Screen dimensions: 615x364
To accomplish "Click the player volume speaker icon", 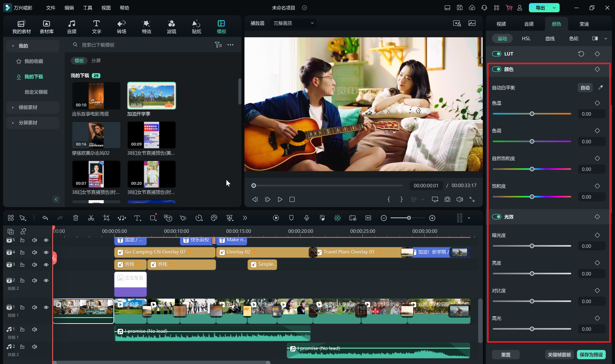I will click(460, 199).
